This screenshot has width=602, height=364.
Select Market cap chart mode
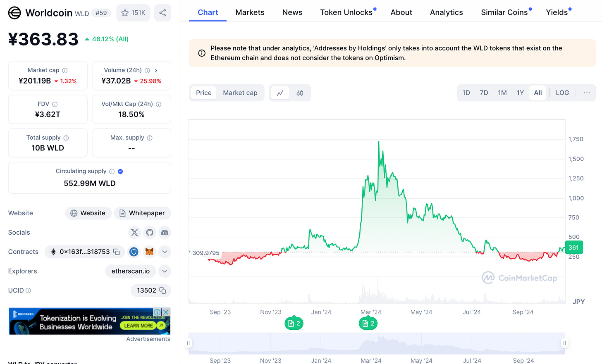coord(240,93)
